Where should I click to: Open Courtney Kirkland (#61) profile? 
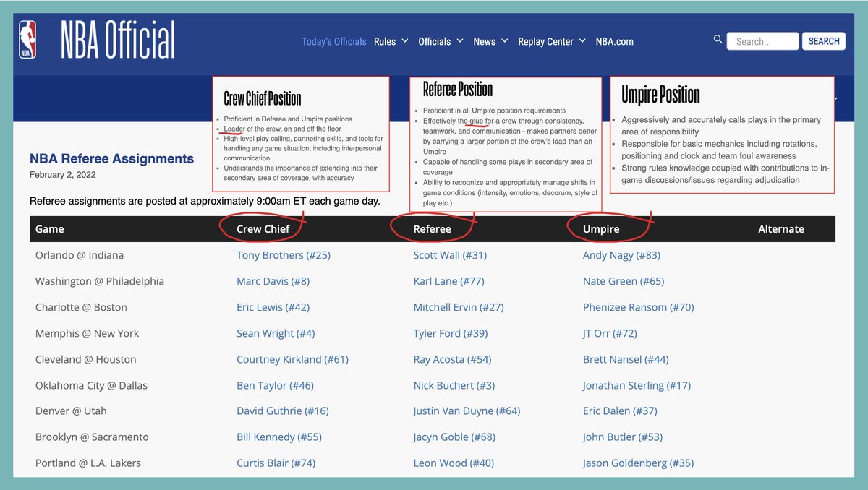(292, 359)
